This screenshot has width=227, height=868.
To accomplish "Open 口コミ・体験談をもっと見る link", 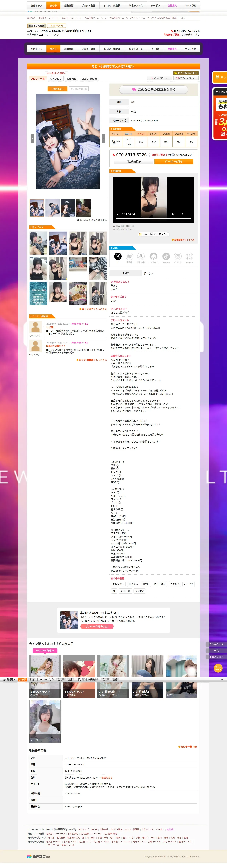I will (x=92, y=360).
